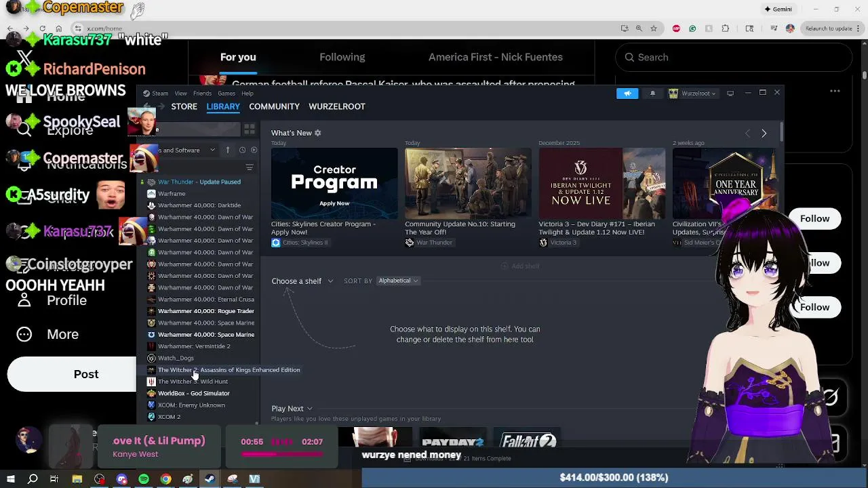Open the Help menu in Steam

tap(248, 94)
